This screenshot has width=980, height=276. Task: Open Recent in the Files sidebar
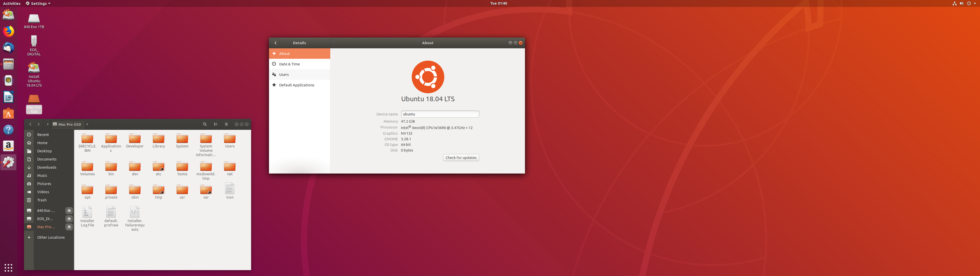50,135
